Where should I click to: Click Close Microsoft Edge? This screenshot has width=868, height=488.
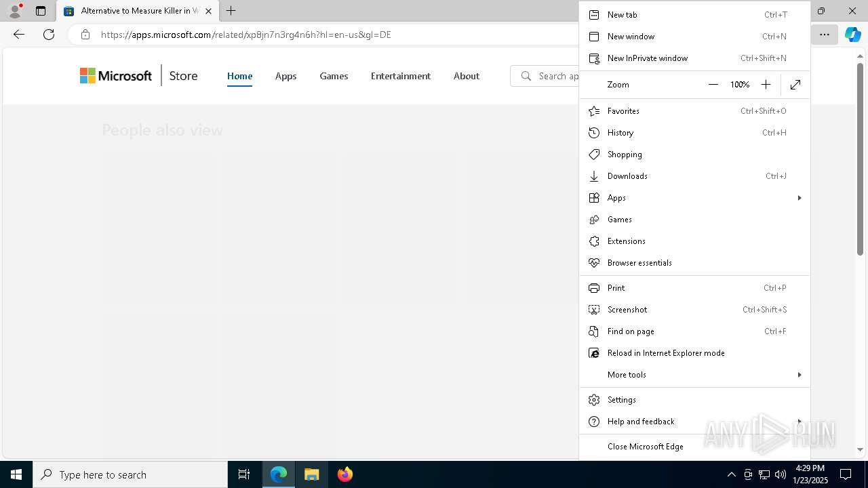[694, 447]
